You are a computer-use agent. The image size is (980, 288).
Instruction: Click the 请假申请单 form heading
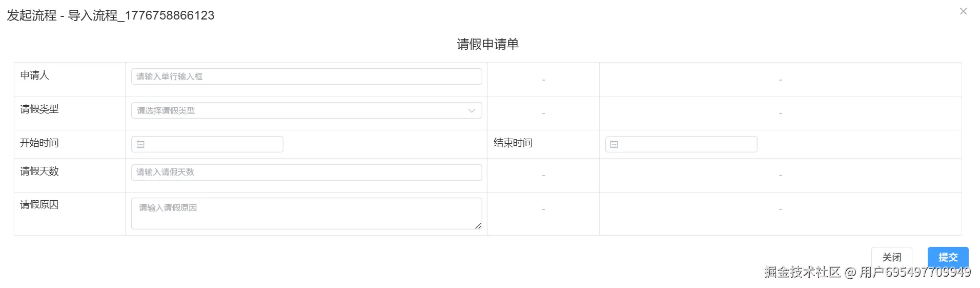pos(487,44)
